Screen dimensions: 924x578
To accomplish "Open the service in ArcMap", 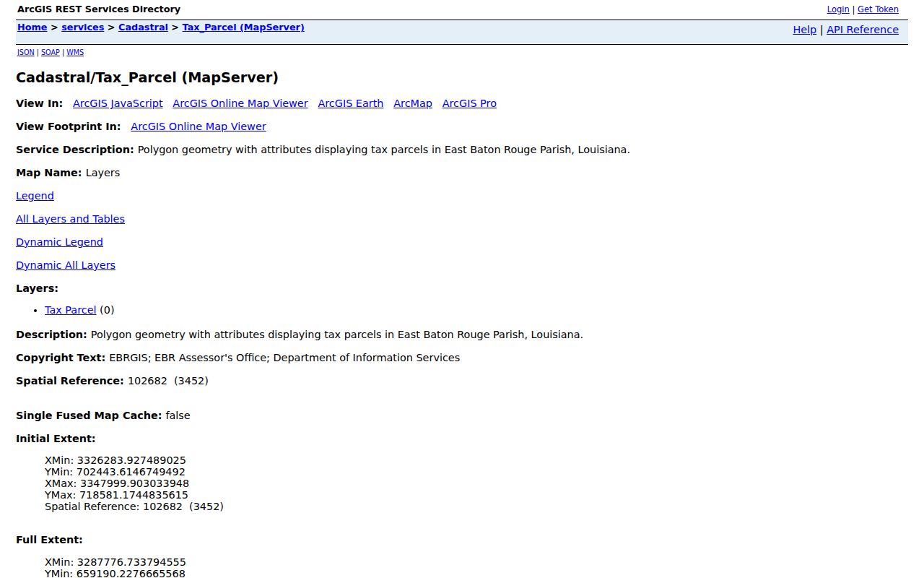I will 413,103.
